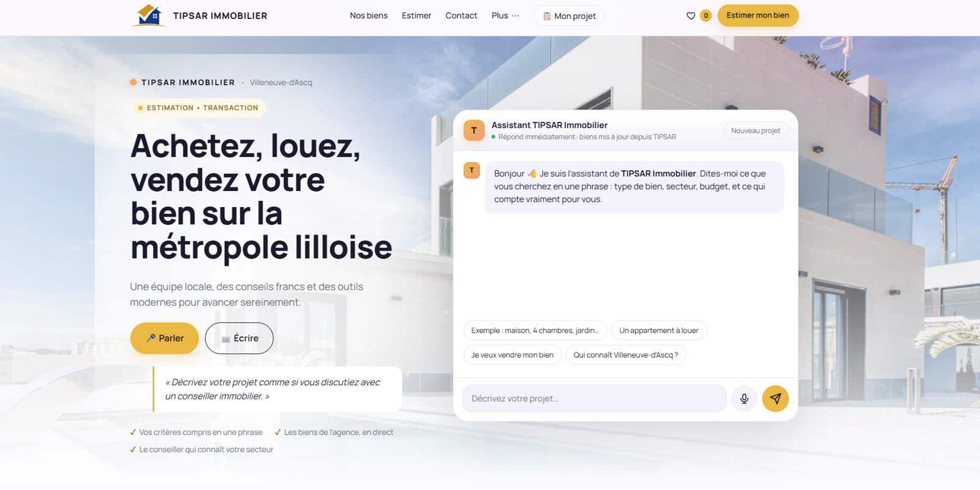This screenshot has height=490, width=980.
Task: Click the microphone voice input icon
Action: tap(744, 399)
